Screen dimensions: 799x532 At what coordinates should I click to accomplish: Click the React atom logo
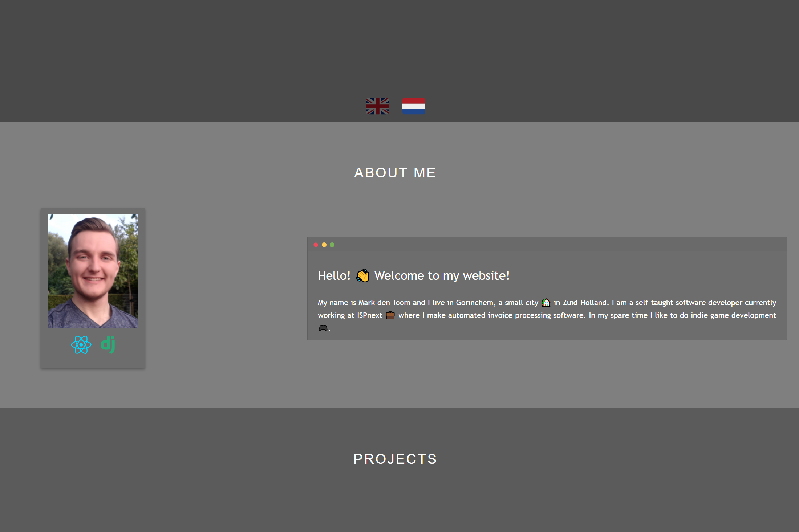point(81,344)
